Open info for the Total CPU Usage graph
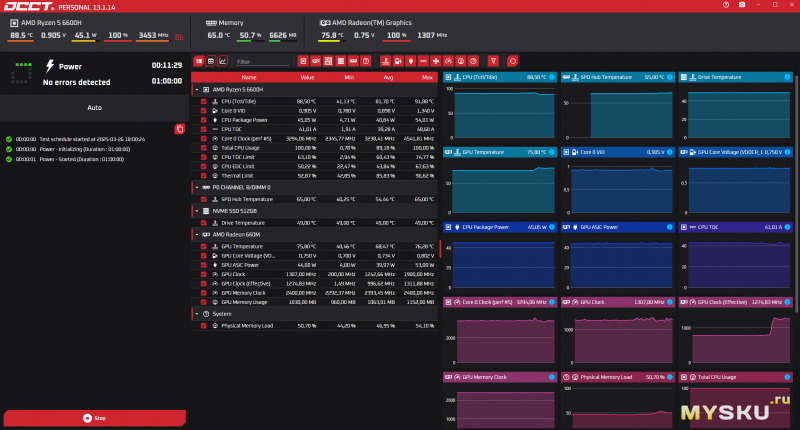 [787, 377]
